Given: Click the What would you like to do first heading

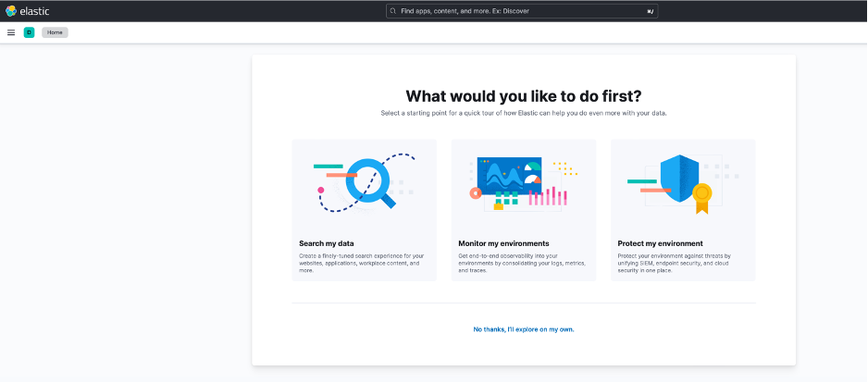Looking at the screenshot, I should (x=524, y=96).
